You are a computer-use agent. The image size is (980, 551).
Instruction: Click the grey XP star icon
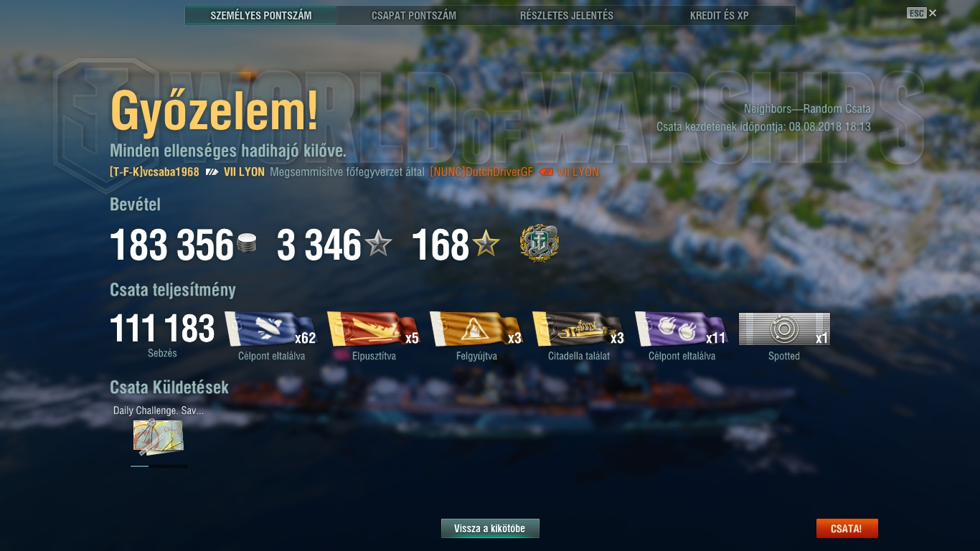379,245
